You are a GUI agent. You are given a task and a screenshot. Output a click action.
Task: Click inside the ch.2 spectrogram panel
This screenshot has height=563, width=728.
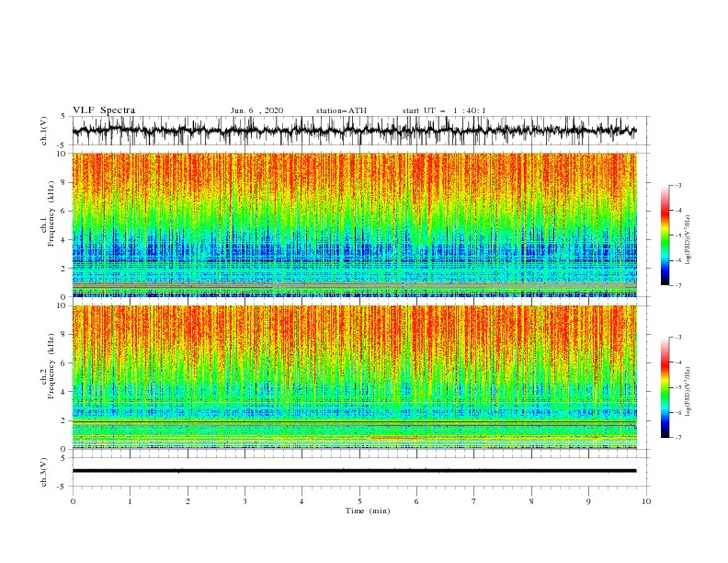pyautogui.click(x=355, y=377)
